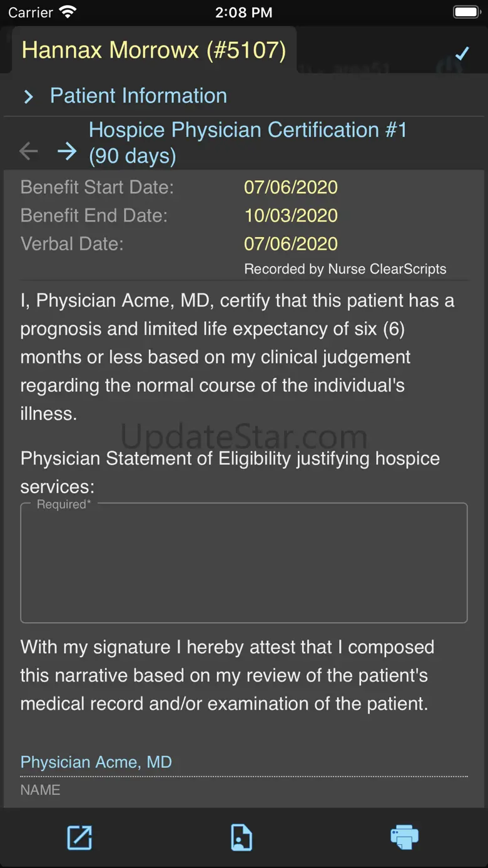Open Hospice Physician Certification #1 title

[248, 143]
